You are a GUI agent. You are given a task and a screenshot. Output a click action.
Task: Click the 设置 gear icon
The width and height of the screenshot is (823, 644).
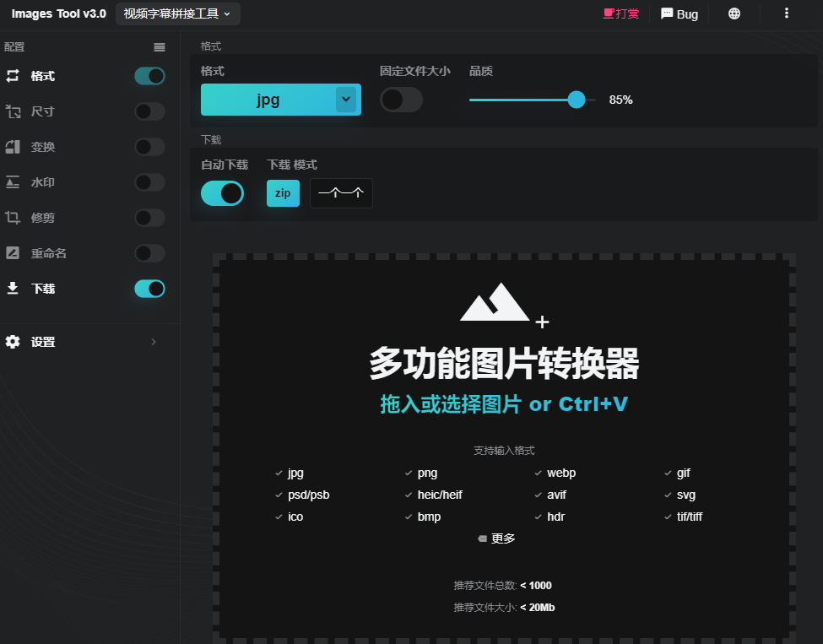(13, 342)
